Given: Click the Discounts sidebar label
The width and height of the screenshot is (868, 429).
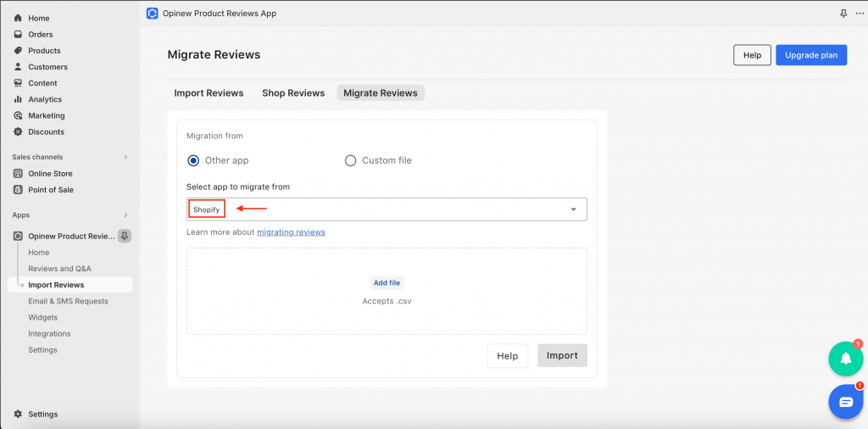Looking at the screenshot, I should click(46, 131).
